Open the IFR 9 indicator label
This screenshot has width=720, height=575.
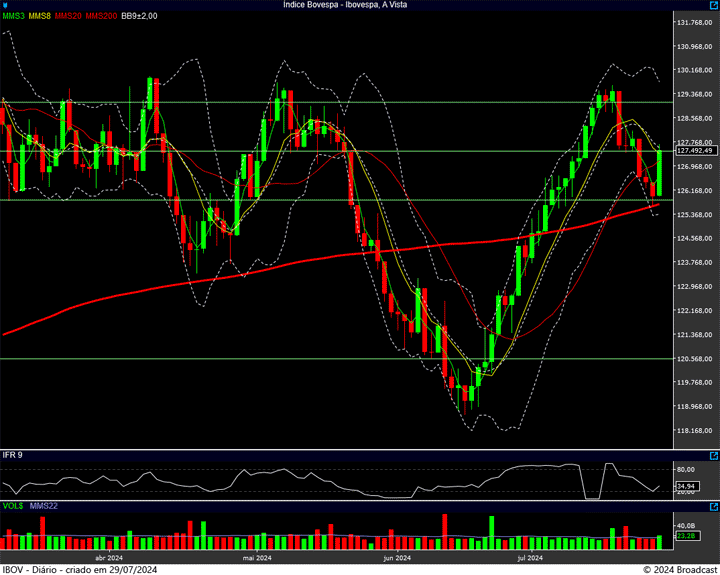[x=12, y=455]
